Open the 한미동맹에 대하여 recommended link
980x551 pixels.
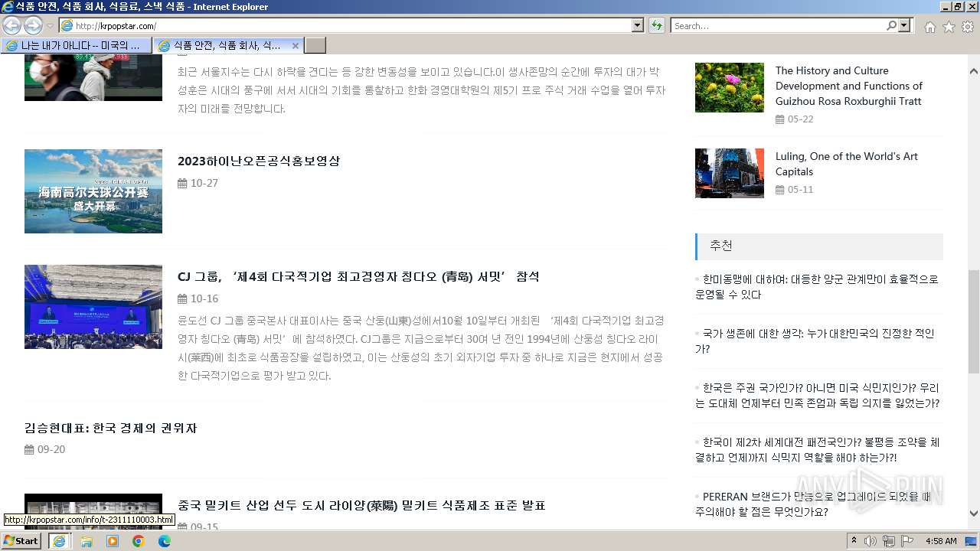click(x=817, y=287)
